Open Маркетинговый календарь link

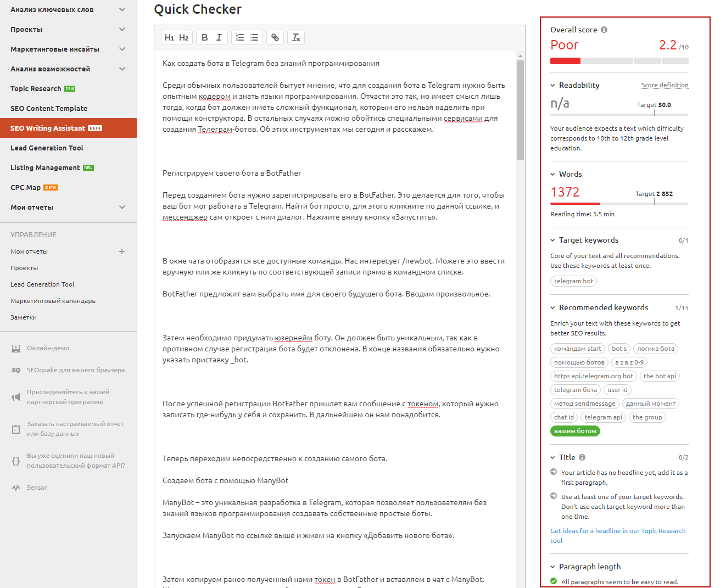point(53,301)
